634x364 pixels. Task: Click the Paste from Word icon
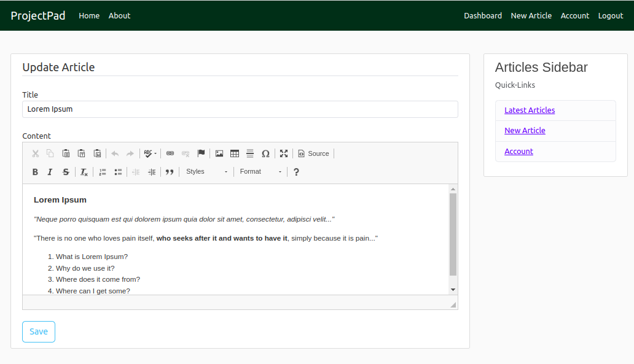click(x=98, y=153)
